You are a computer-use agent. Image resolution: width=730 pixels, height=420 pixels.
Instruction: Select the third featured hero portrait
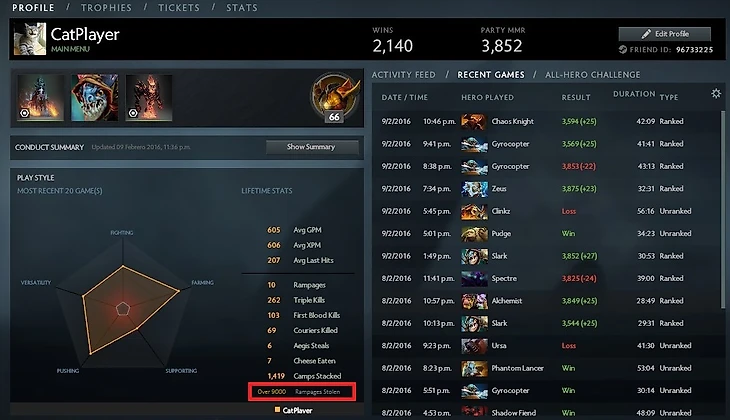(x=149, y=98)
